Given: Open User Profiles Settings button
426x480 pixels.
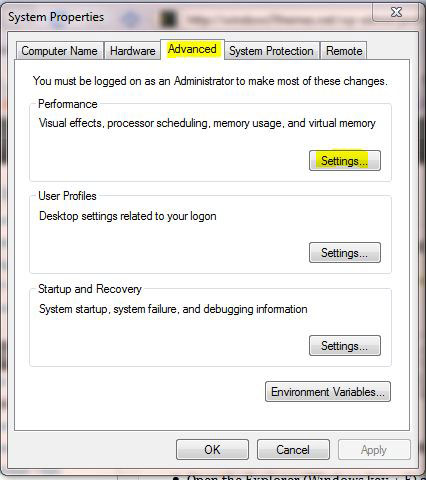Looking at the screenshot, I should 345,253.
